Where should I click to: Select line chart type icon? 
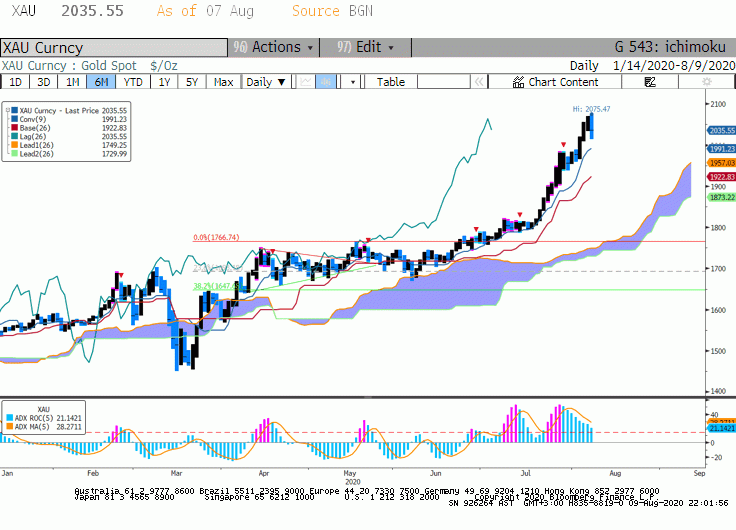(306, 82)
